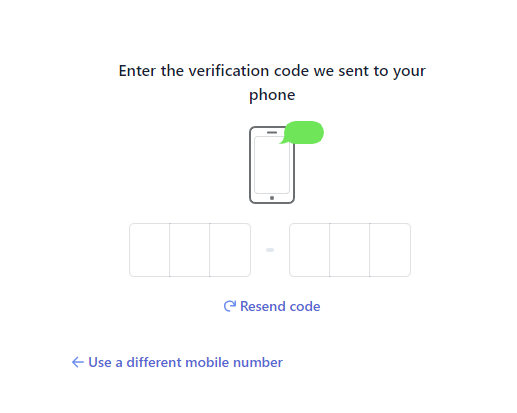Viewport: 517px width, 413px height.
Task: Click the back arrow icon beside different mobile number
Action: (x=78, y=362)
